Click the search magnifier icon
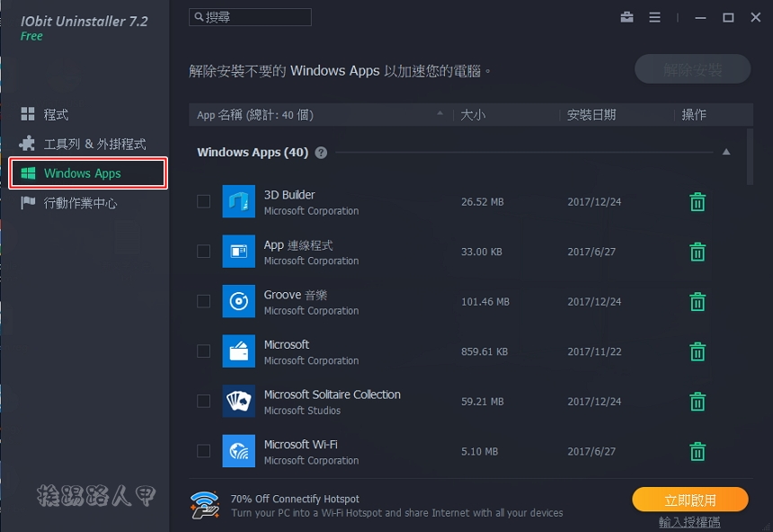 tap(199, 17)
